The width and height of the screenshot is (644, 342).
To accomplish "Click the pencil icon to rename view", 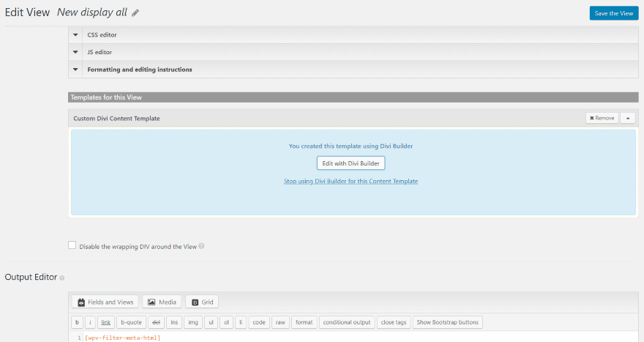I will [135, 13].
